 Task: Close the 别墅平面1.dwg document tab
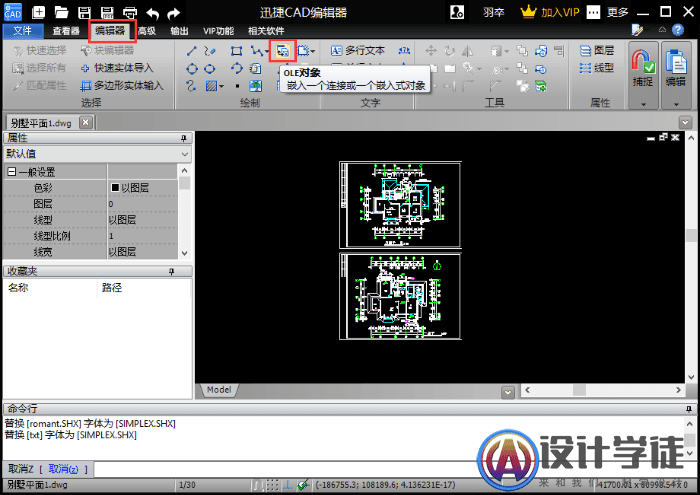tap(86, 122)
